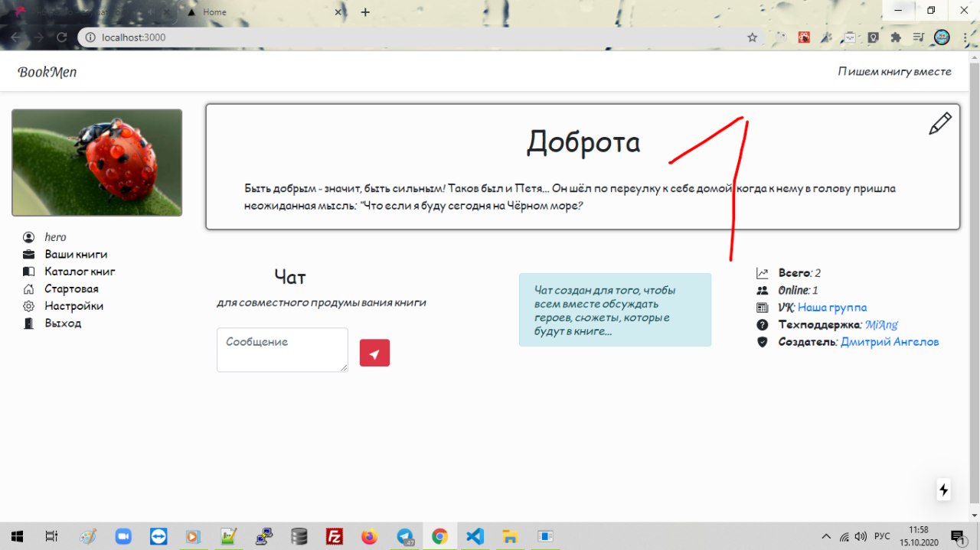Click into the Сообщение message text area

point(283,350)
